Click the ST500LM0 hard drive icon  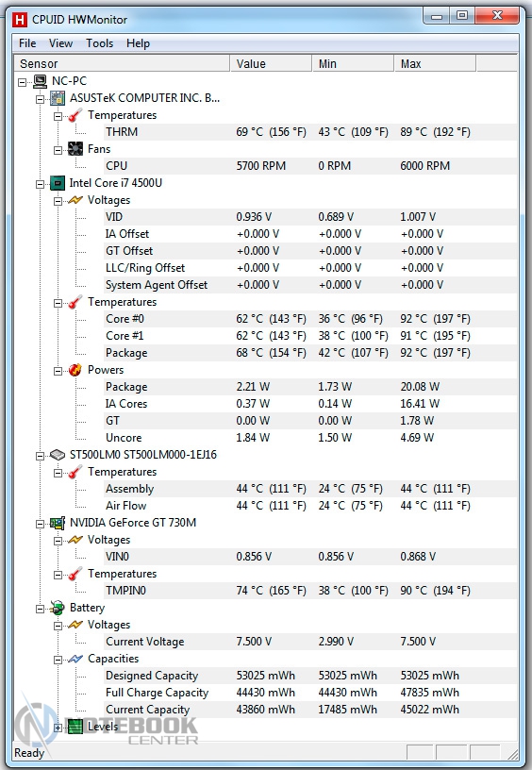tap(58, 455)
